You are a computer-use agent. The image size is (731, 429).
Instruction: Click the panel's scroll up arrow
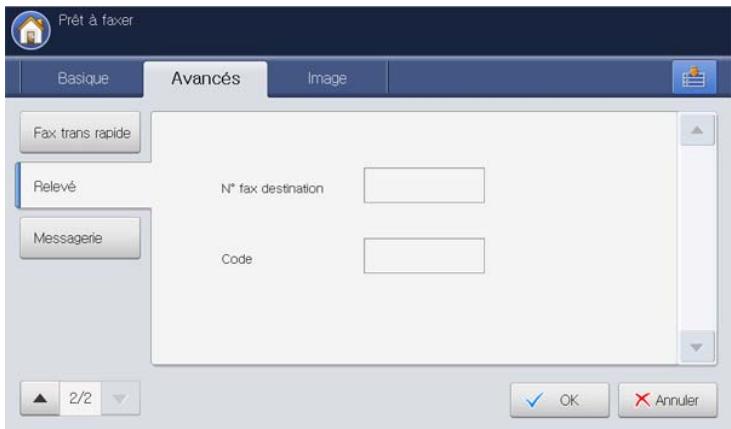697,130
